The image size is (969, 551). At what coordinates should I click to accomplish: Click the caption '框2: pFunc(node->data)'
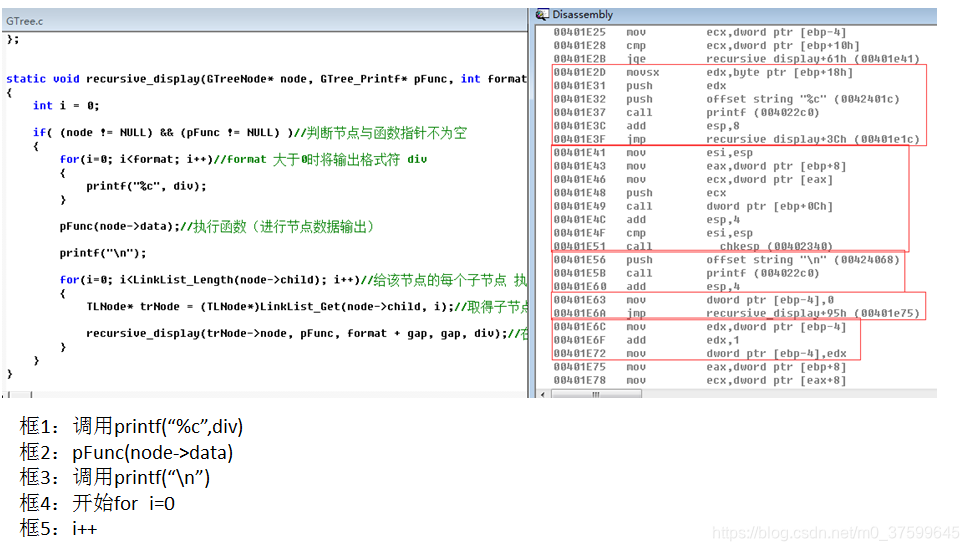tap(127, 452)
